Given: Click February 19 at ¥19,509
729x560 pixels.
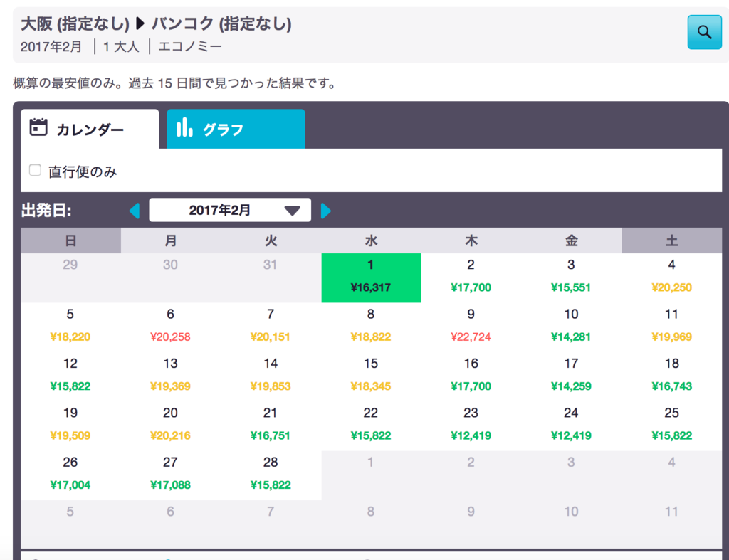Looking at the screenshot, I should pyautogui.click(x=70, y=426).
